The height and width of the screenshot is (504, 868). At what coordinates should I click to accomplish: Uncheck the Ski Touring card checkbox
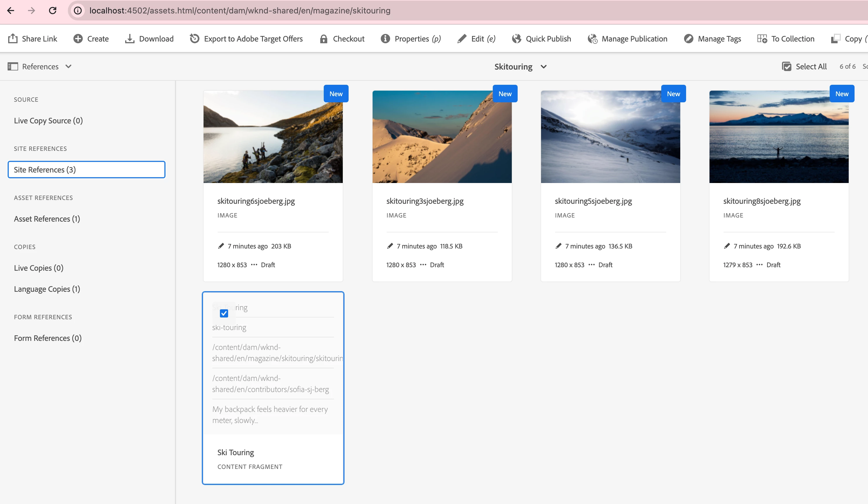(224, 313)
